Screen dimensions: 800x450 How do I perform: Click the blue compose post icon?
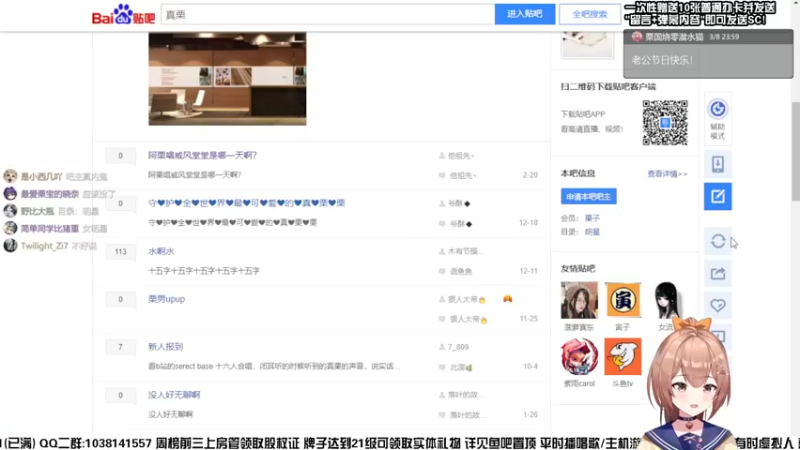click(718, 196)
